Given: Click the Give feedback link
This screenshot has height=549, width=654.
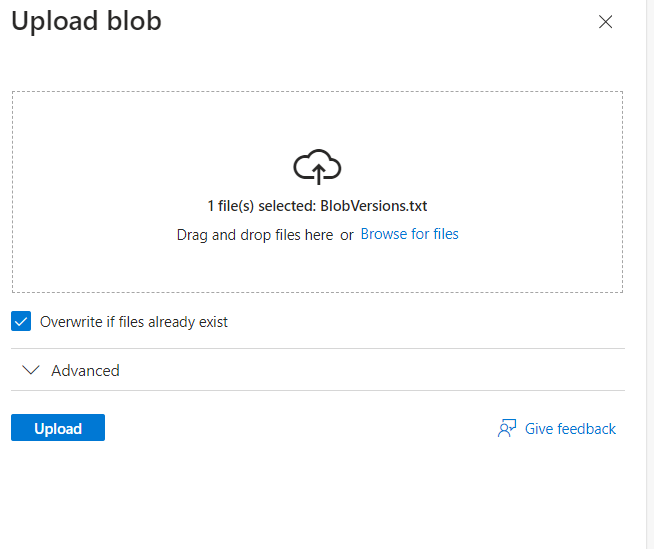Looking at the screenshot, I should pos(570,429).
